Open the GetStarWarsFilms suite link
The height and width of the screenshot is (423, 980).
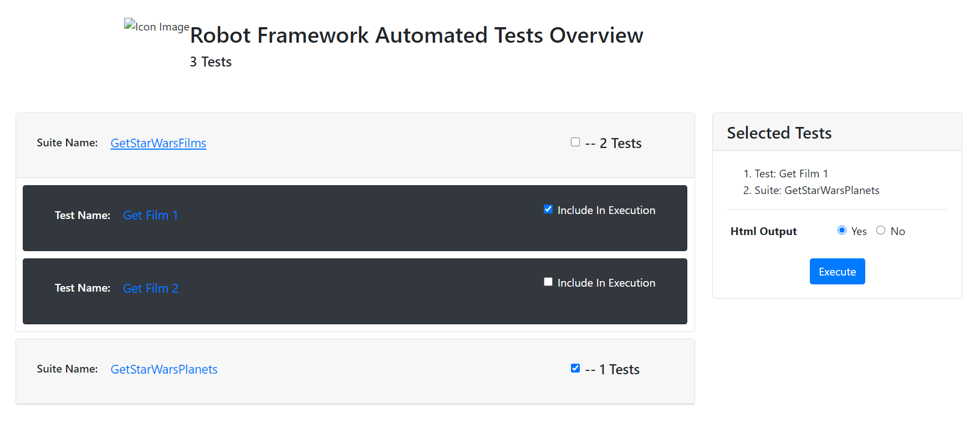click(x=158, y=143)
